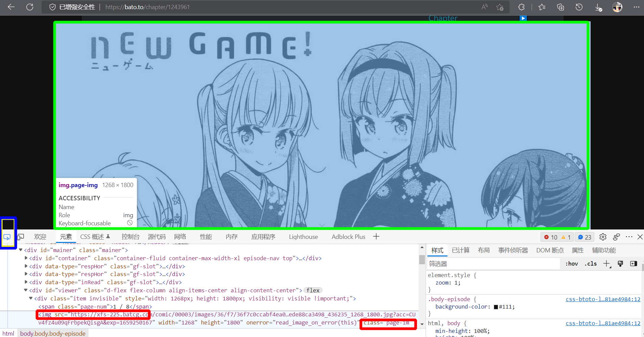Open DevTools settings gear
This screenshot has height=337, width=644.
[x=603, y=237]
